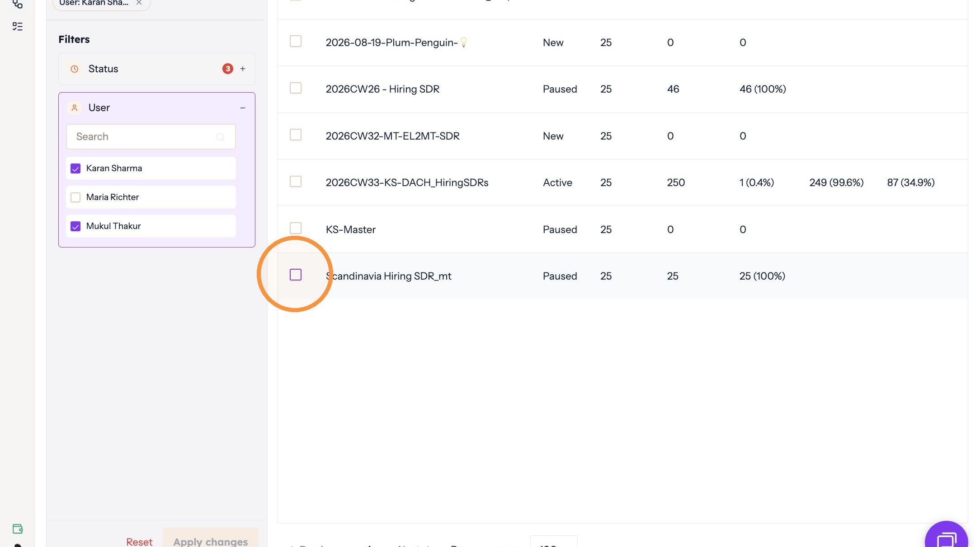Select the 2026CW33-KS-DACH_HiringSDRs checkbox
The height and width of the screenshot is (547, 980).
tap(296, 182)
